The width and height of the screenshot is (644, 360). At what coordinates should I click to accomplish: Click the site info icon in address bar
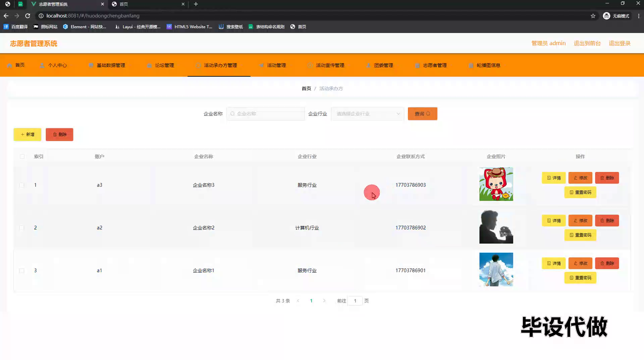[41, 16]
